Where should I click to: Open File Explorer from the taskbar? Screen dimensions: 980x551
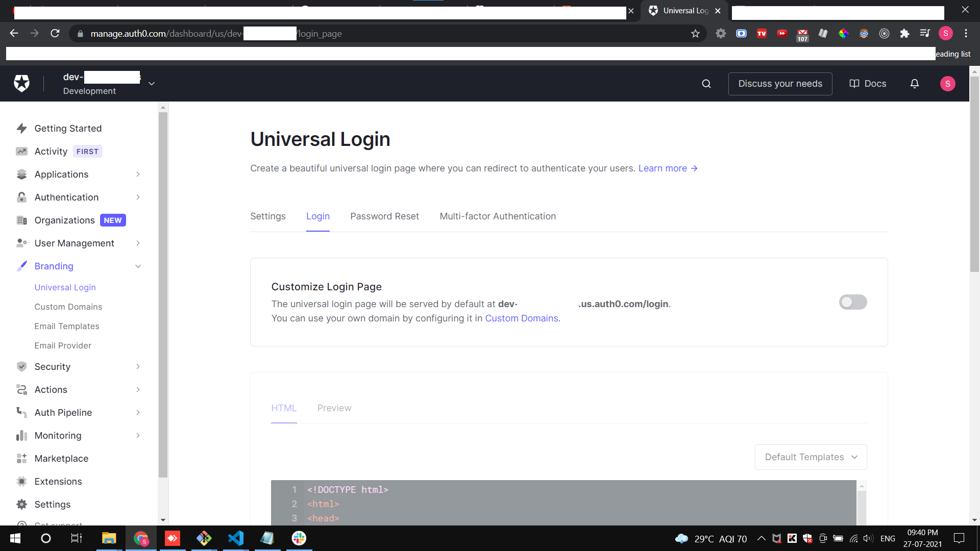[x=109, y=538]
